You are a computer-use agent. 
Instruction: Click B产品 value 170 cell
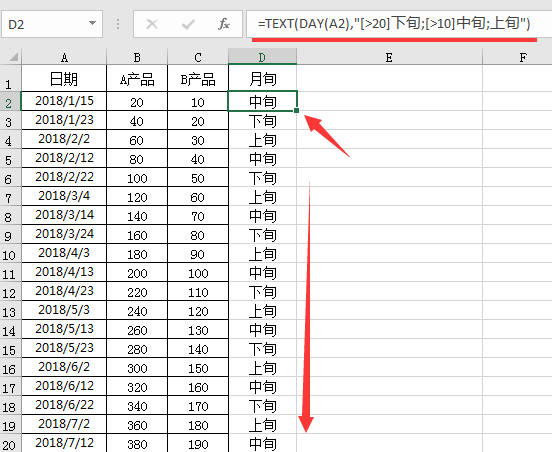[x=198, y=406]
